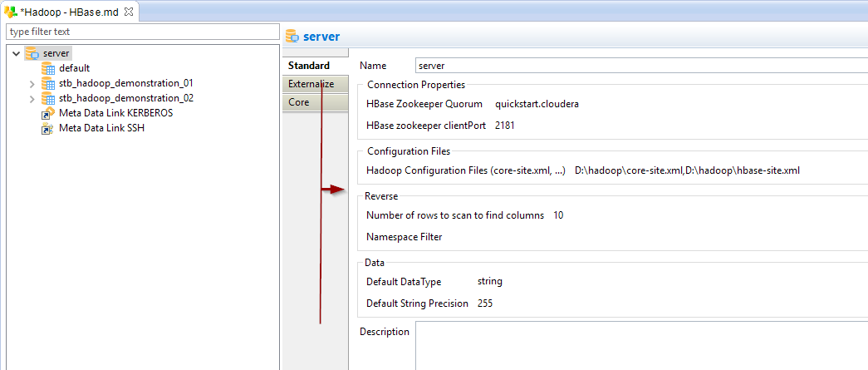Select the default tree item
The image size is (868, 370).
coord(74,68)
